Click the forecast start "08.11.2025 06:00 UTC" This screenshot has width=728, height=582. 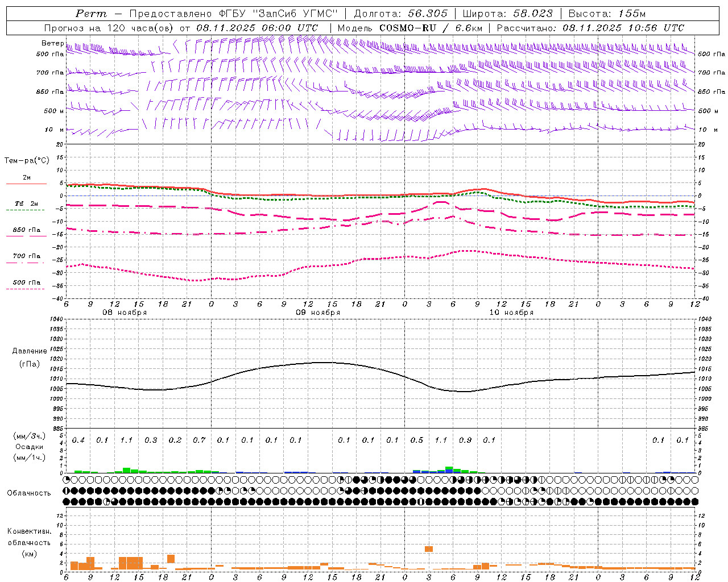coord(257,28)
